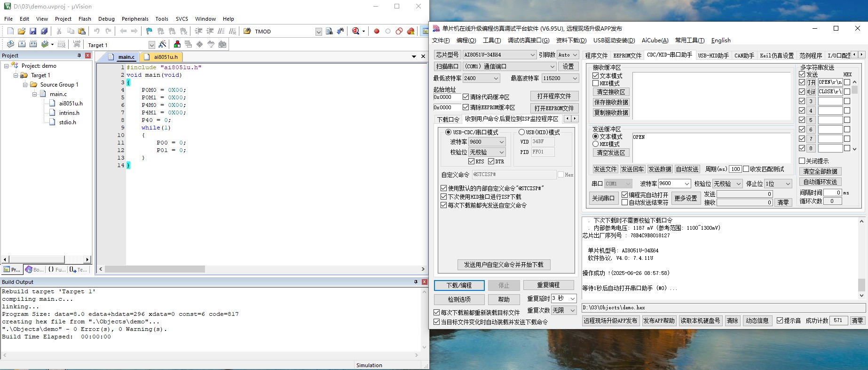868x370 pixels.
Task: Close the Build Output panel
Action: click(425, 282)
